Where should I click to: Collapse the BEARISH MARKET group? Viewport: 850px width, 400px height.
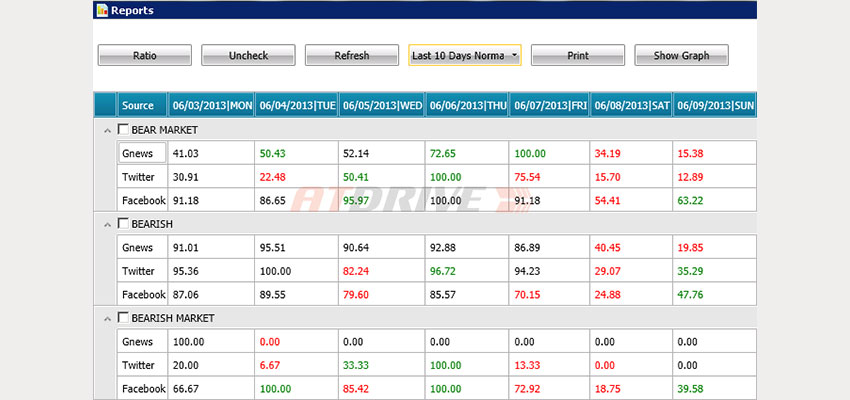pyautogui.click(x=106, y=319)
